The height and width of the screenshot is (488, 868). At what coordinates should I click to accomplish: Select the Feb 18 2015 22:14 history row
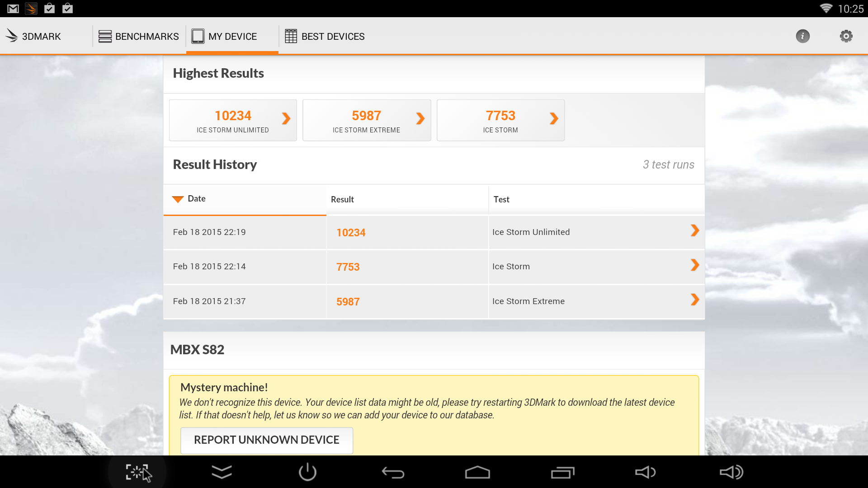[x=434, y=267]
